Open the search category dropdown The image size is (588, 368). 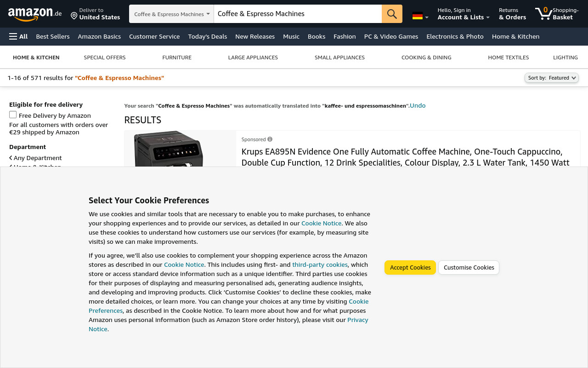click(171, 14)
